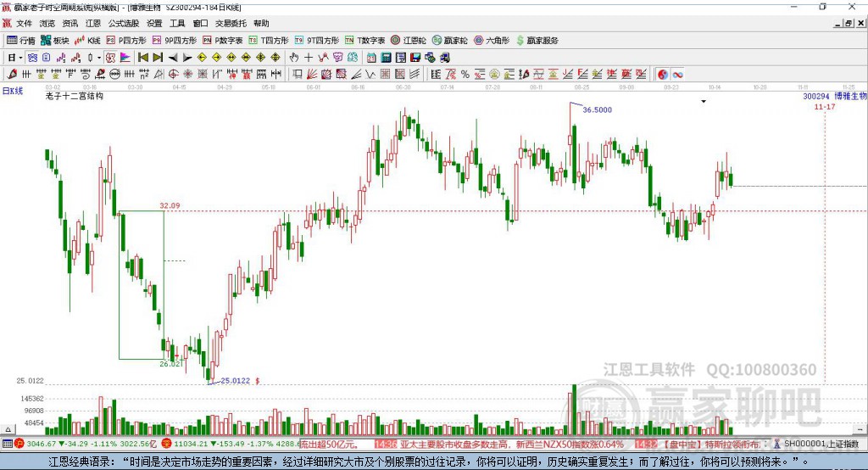Toggle the pressed overlay chart button beside period selector
The height and width of the screenshot is (470, 868).
coord(32,58)
